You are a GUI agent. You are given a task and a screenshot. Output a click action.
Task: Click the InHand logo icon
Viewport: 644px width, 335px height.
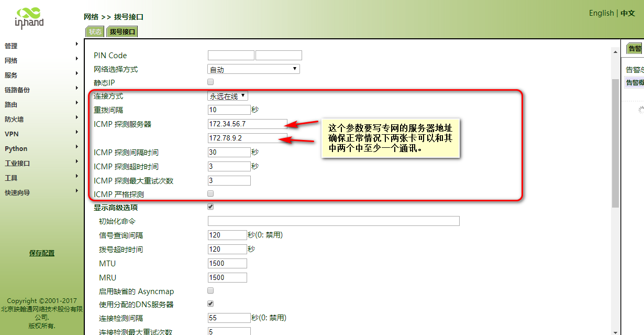[x=29, y=17]
